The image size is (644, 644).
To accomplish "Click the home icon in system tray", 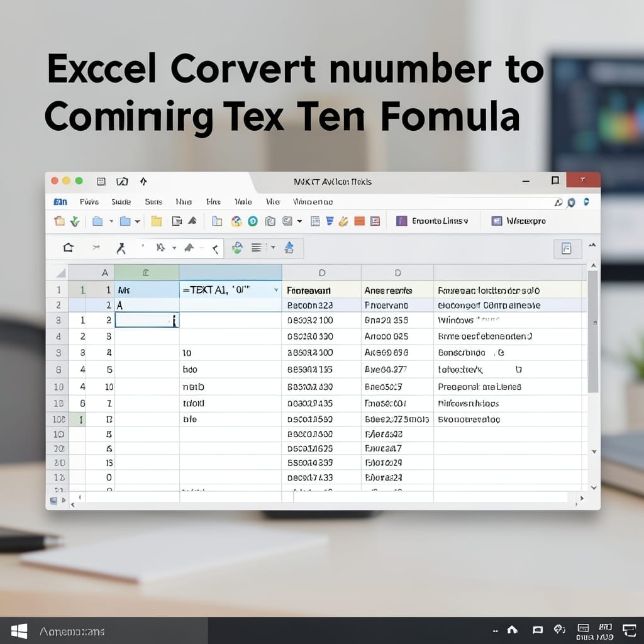I will [512, 630].
